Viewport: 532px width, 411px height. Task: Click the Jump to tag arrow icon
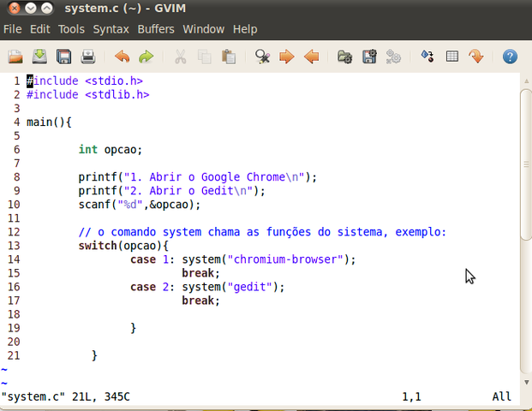click(476, 57)
